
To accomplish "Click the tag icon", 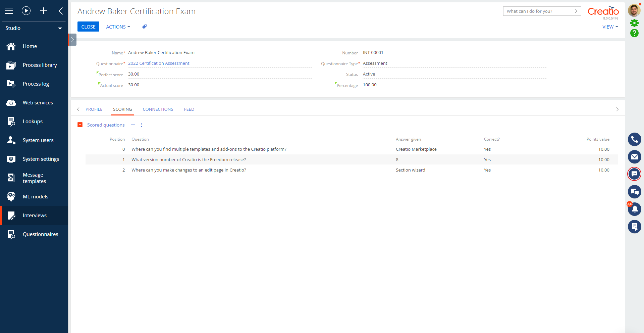I will (x=144, y=27).
